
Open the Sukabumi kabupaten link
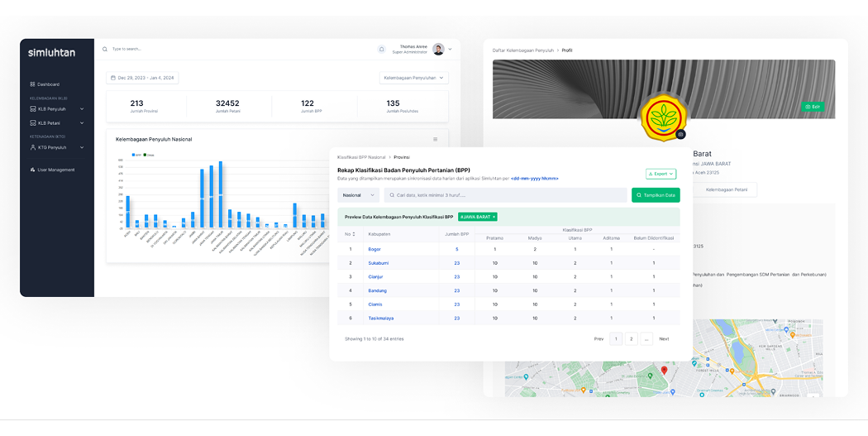tap(378, 263)
